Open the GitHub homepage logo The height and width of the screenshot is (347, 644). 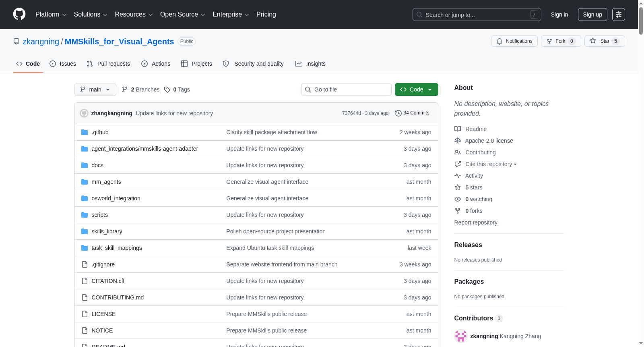coord(19,15)
